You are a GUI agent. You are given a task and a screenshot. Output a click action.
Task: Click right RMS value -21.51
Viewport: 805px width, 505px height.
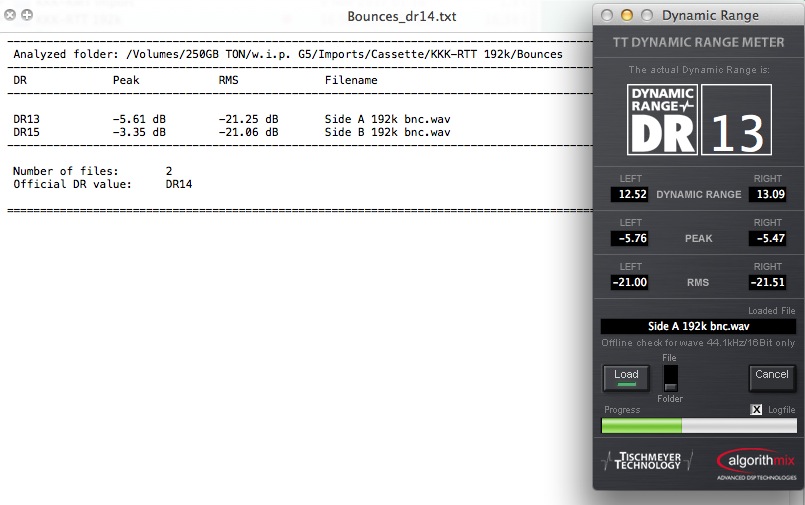(x=768, y=282)
